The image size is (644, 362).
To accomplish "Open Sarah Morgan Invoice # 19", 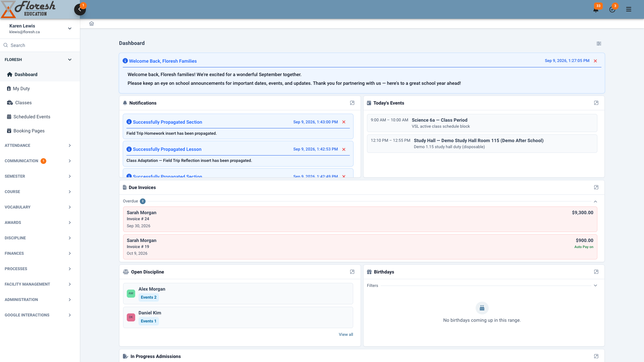I will [360, 247].
